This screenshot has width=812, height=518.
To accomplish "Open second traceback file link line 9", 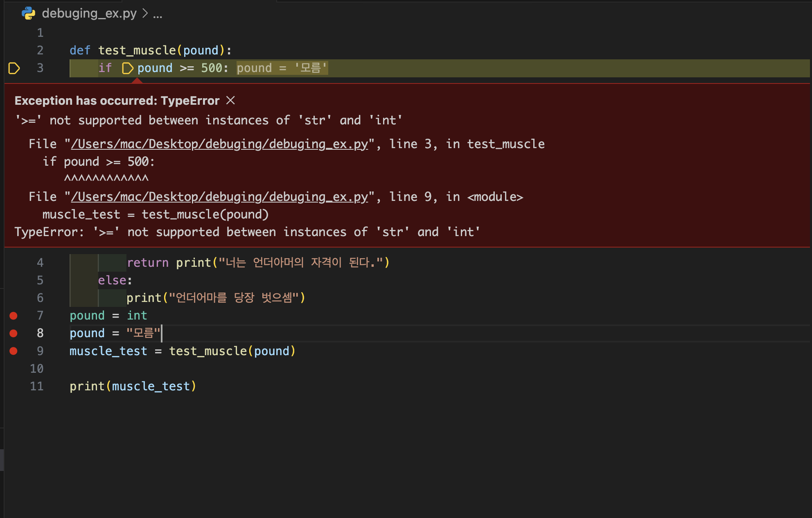I will 219,197.
